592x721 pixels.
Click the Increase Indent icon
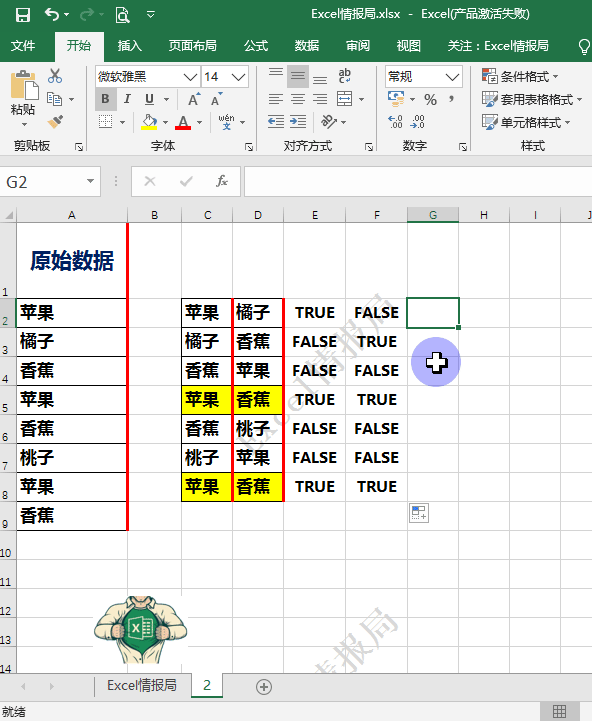pos(298,121)
